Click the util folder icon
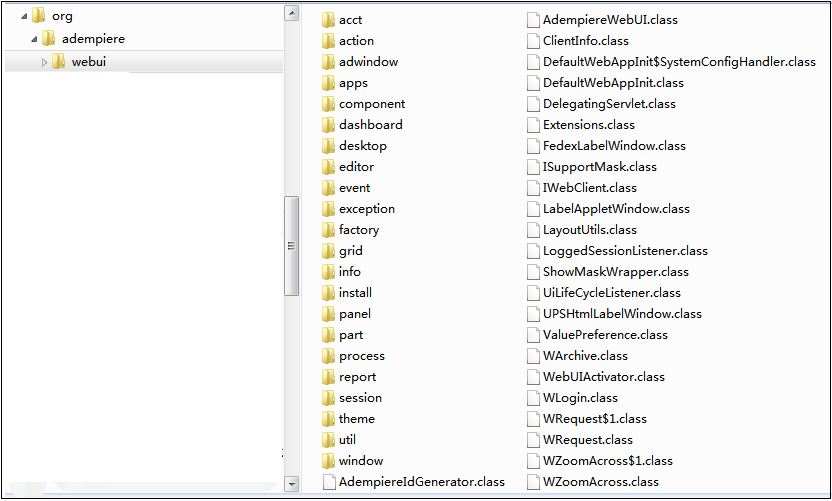The image size is (832, 501). (328, 439)
